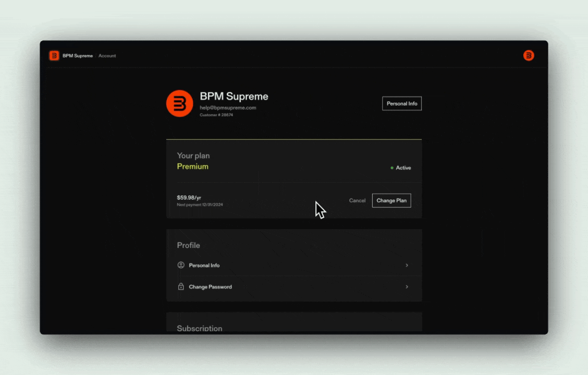This screenshot has width=588, height=375.
Task: Expand the Personal Info row chevron
Action: 407,265
